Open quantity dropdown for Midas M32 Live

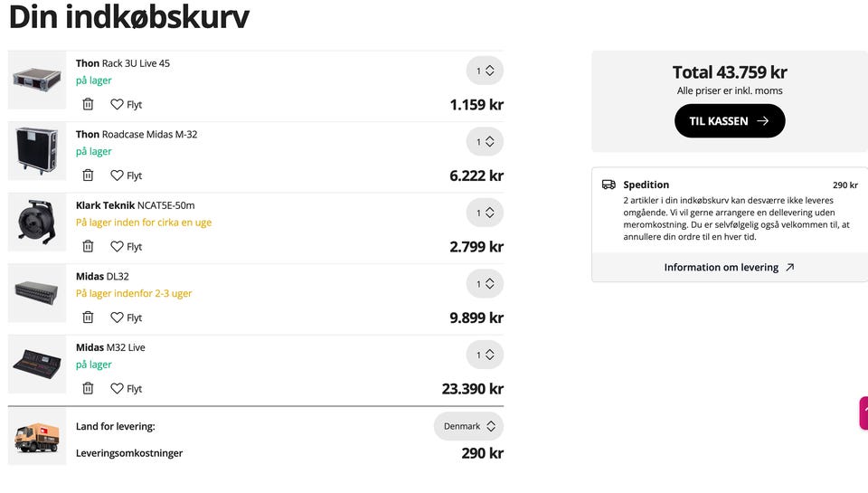[x=485, y=356]
